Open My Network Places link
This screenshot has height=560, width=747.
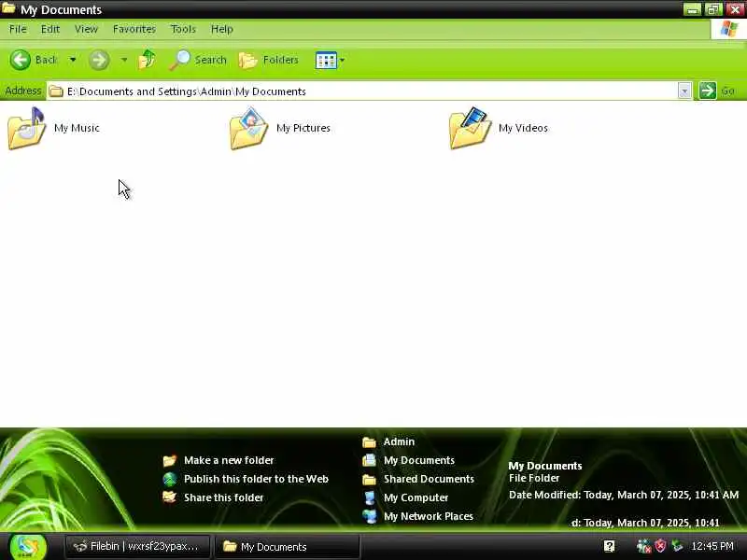[x=429, y=516]
